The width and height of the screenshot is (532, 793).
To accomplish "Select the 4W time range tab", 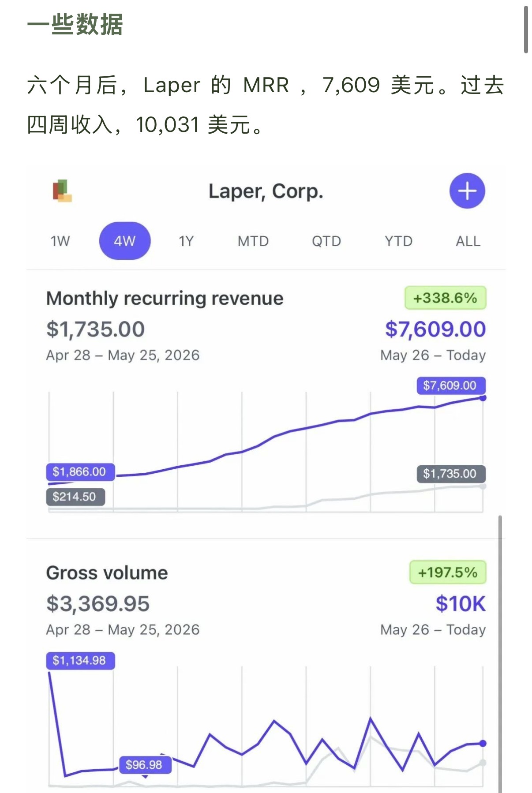I will click(x=125, y=241).
